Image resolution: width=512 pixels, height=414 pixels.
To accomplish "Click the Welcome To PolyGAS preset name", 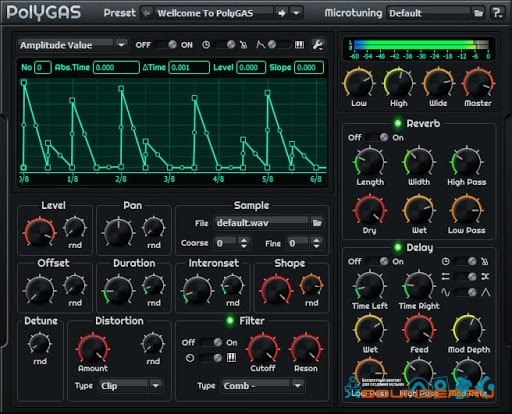I will [x=205, y=13].
